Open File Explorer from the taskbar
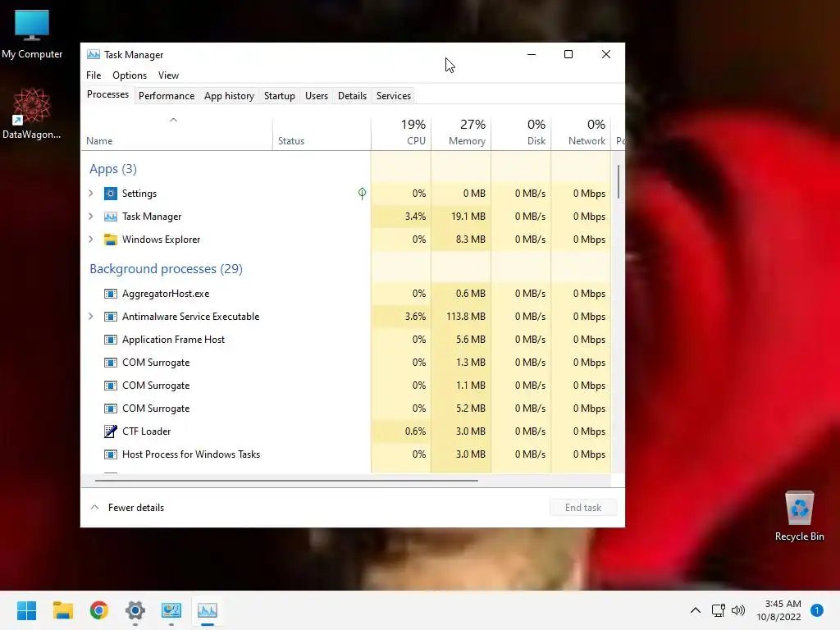Image resolution: width=840 pixels, height=630 pixels. (x=62, y=610)
